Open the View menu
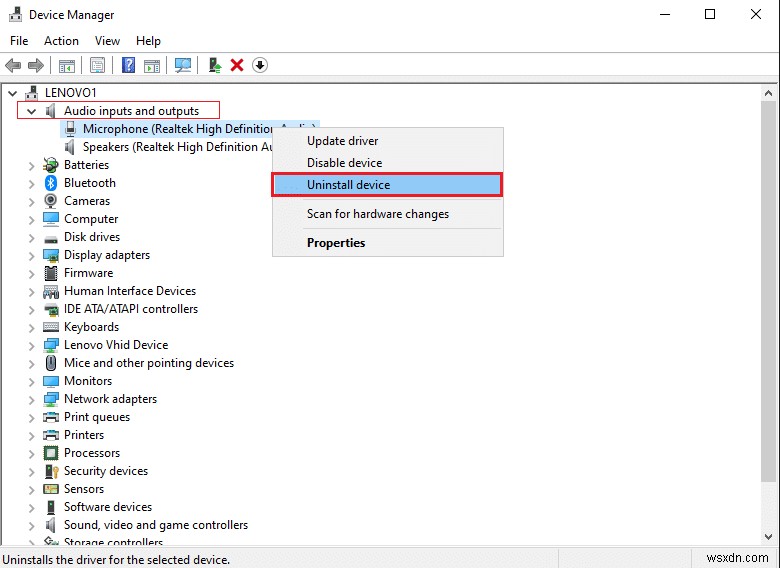780x568 pixels. tap(107, 41)
